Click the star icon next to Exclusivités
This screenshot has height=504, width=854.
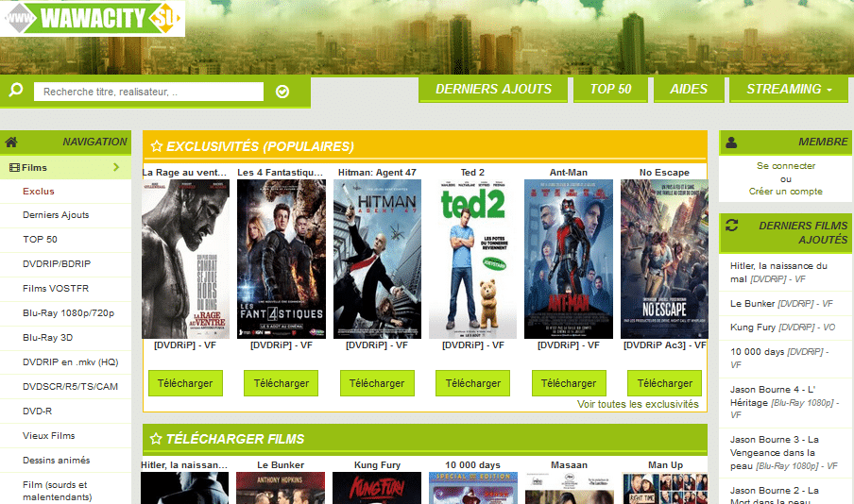coord(156,146)
